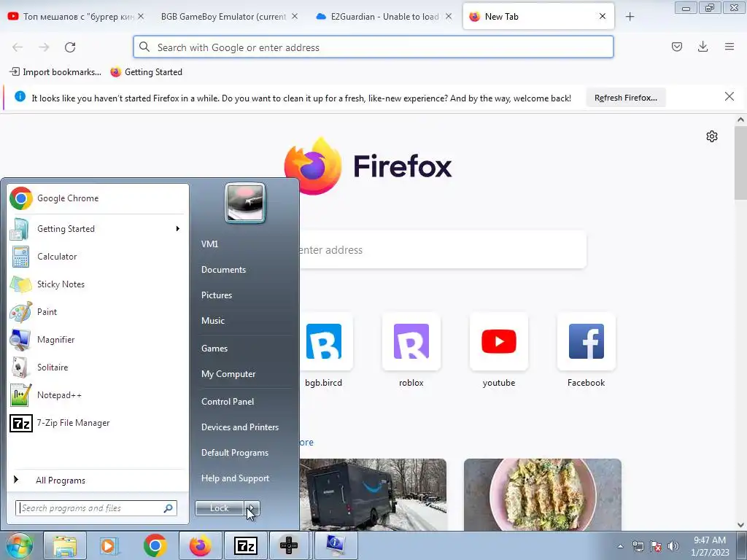Click the volume speaker tray icon

[673, 546]
